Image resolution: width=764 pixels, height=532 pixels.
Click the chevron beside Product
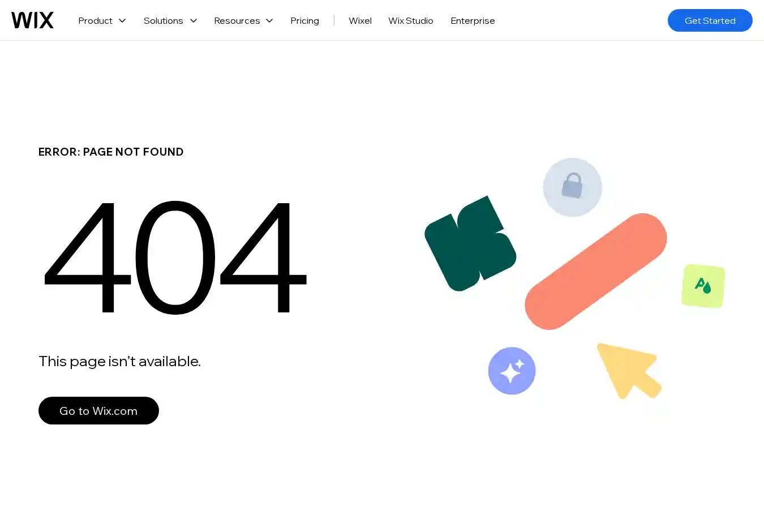(x=122, y=20)
